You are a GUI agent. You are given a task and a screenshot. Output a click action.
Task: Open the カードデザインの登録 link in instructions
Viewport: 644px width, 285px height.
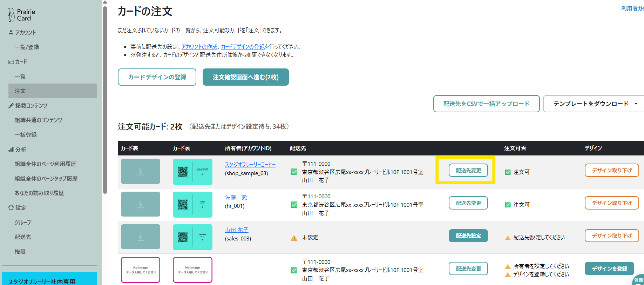(243, 47)
